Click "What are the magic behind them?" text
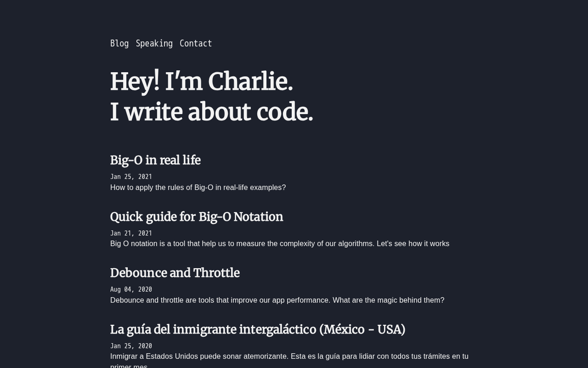Viewport: 588px width, 368px height. (388, 300)
